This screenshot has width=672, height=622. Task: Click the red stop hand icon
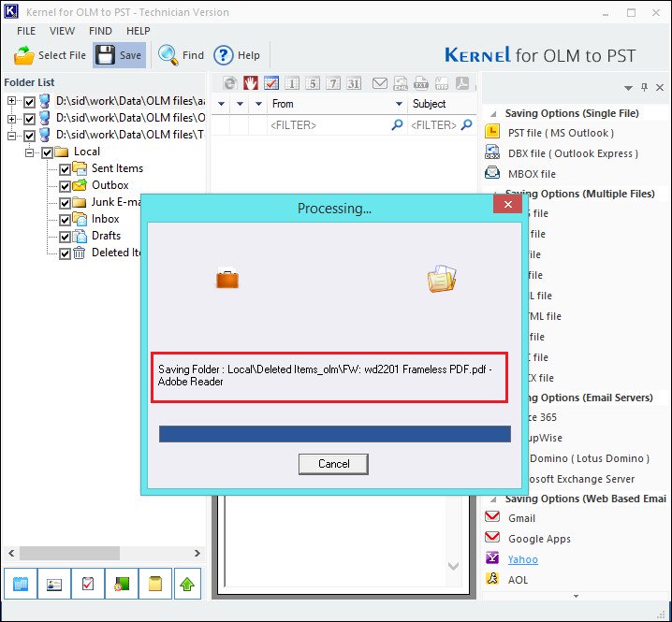[251, 83]
